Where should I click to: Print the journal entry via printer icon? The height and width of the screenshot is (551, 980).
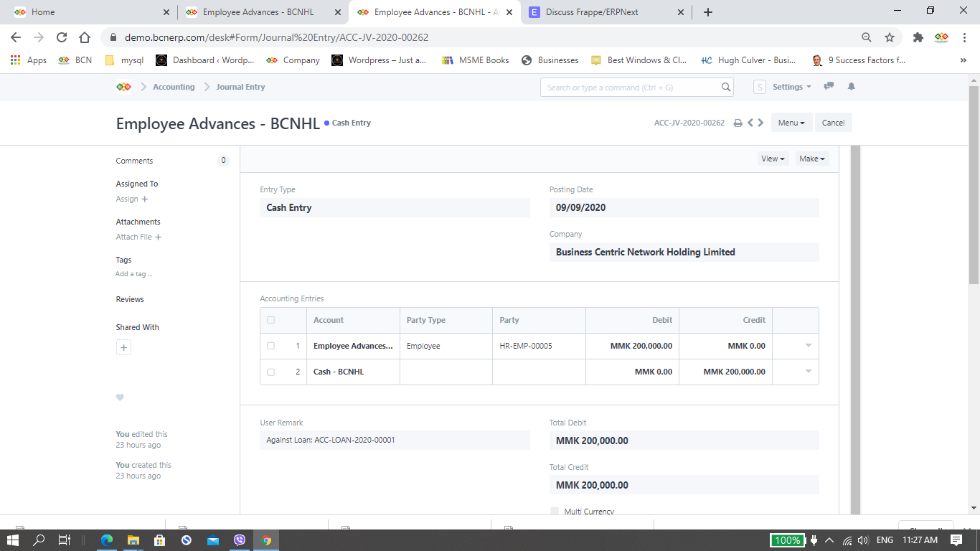(x=738, y=123)
